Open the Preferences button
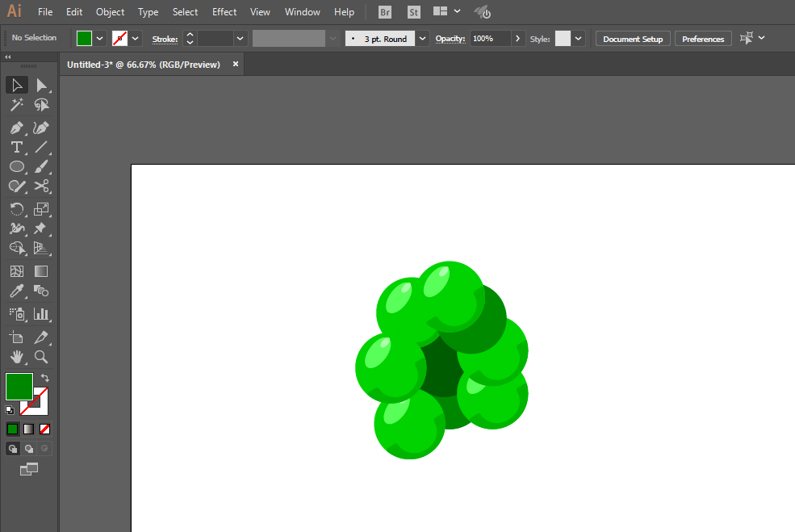 703,39
